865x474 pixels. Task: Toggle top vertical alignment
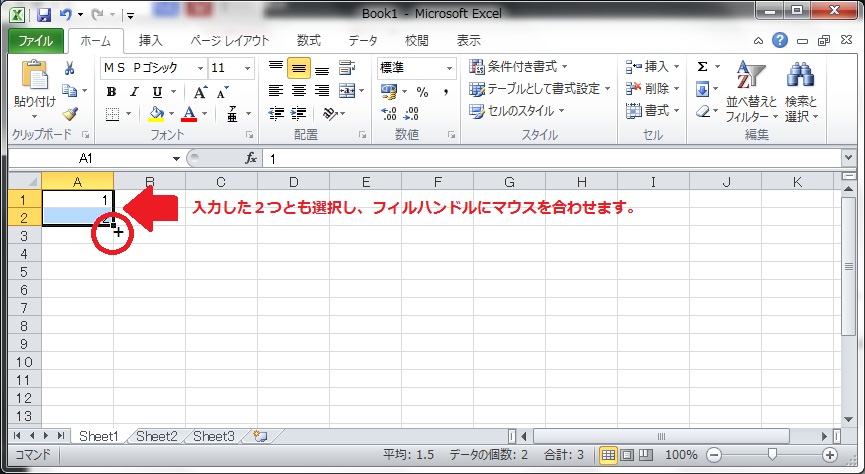tap(276, 68)
